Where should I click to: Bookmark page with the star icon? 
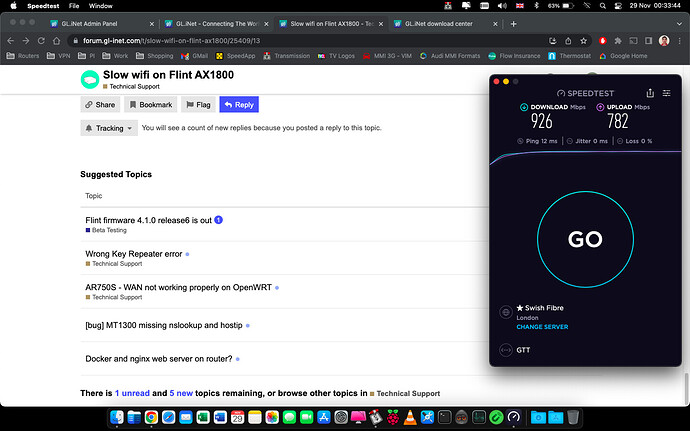click(x=584, y=41)
